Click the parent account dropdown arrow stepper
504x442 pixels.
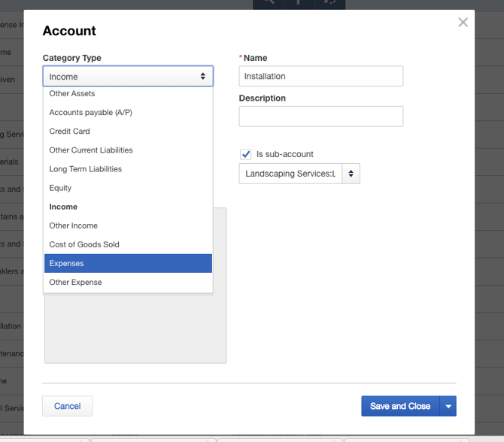click(351, 174)
